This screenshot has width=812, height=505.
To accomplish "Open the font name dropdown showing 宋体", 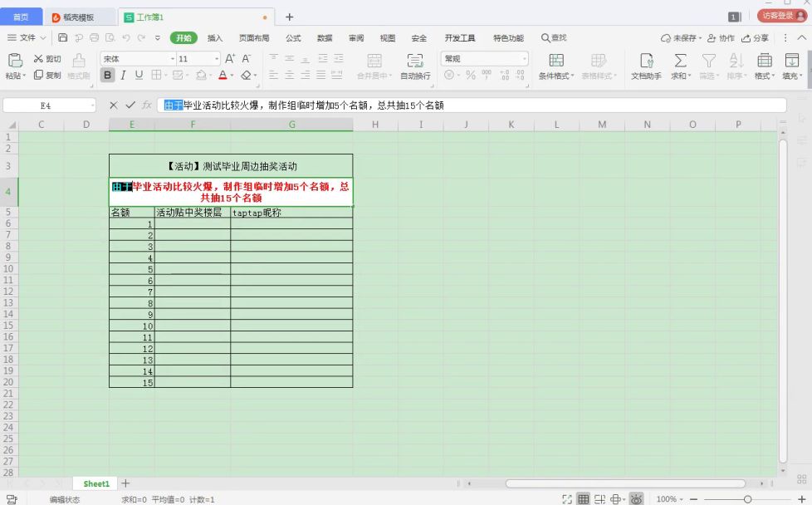I will pyautogui.click(x=138, y=59).
